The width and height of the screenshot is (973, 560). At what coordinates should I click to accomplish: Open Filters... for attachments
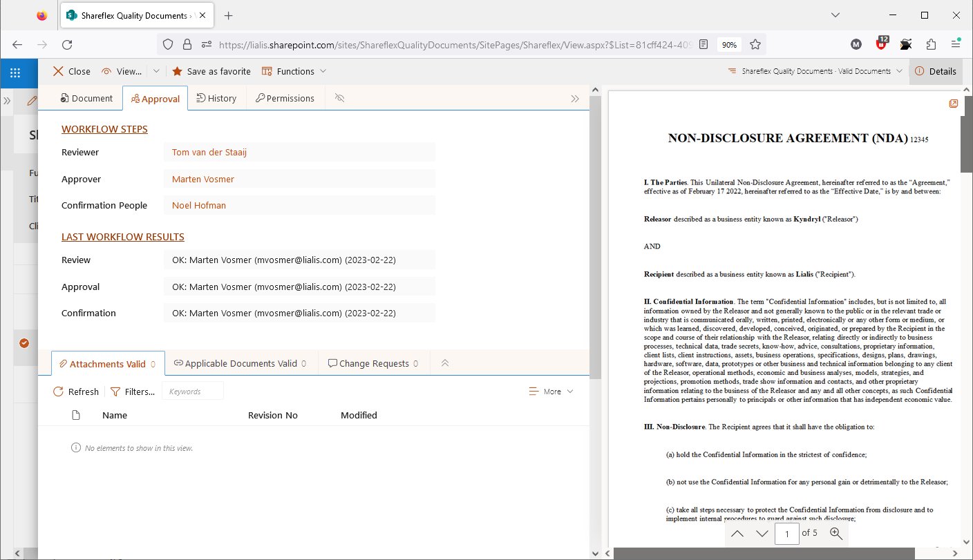pos(133,392)
